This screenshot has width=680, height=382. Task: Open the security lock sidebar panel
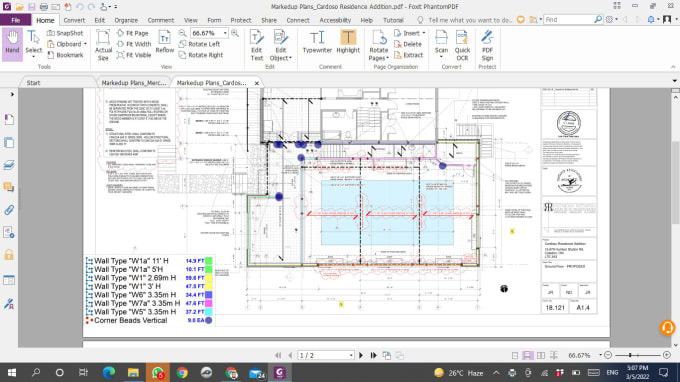(x=9, y=255)
